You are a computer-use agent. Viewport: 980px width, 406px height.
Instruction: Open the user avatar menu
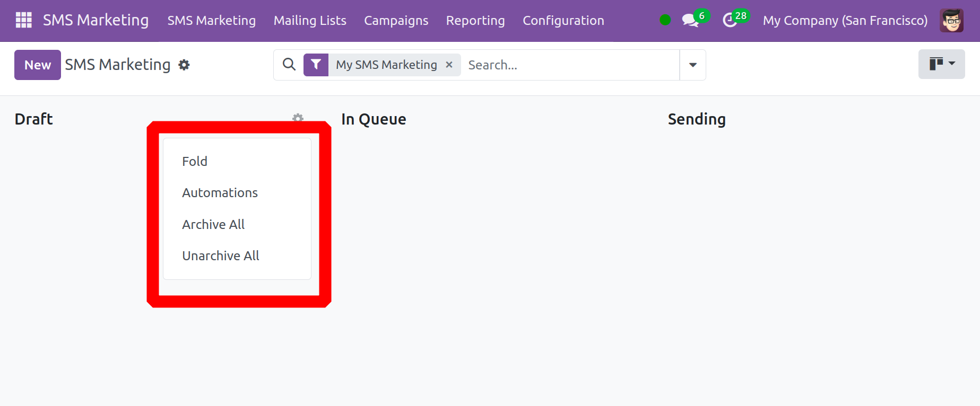(951, 21)
